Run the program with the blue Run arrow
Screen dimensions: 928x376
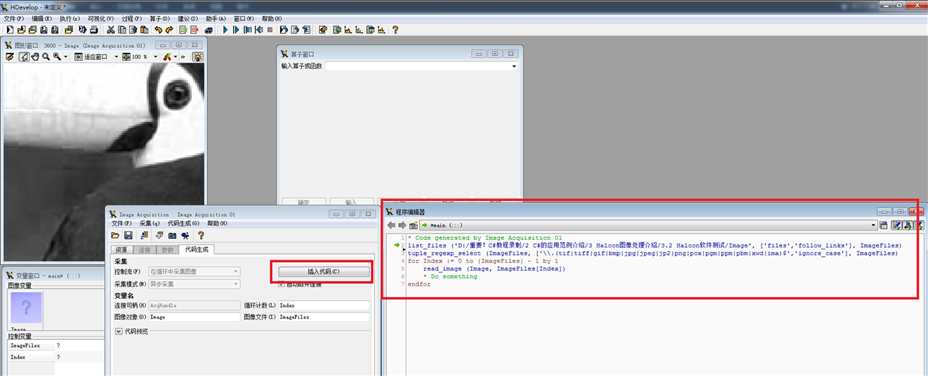[x=225, y=30]
